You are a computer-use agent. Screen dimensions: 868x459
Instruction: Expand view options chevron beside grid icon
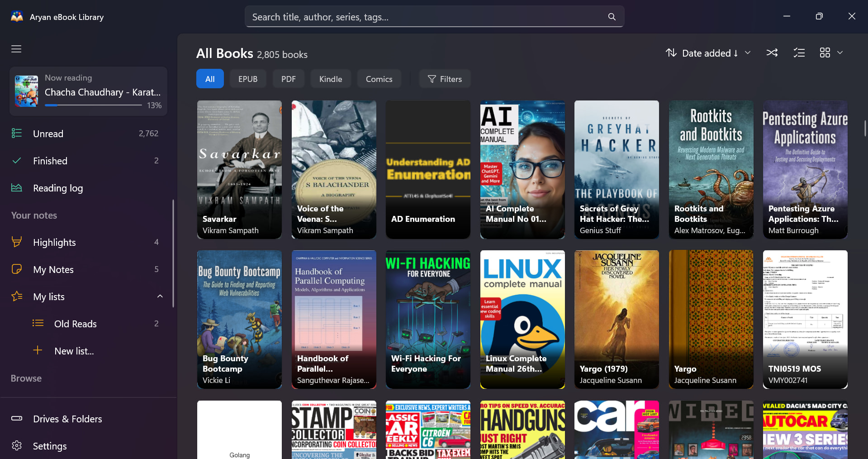point(840,53)
